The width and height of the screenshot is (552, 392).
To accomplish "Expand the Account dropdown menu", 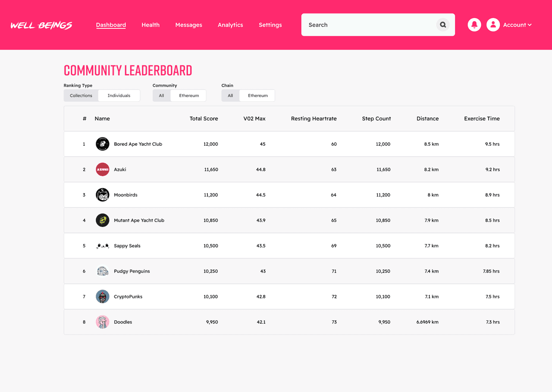I will coord(517,25).
